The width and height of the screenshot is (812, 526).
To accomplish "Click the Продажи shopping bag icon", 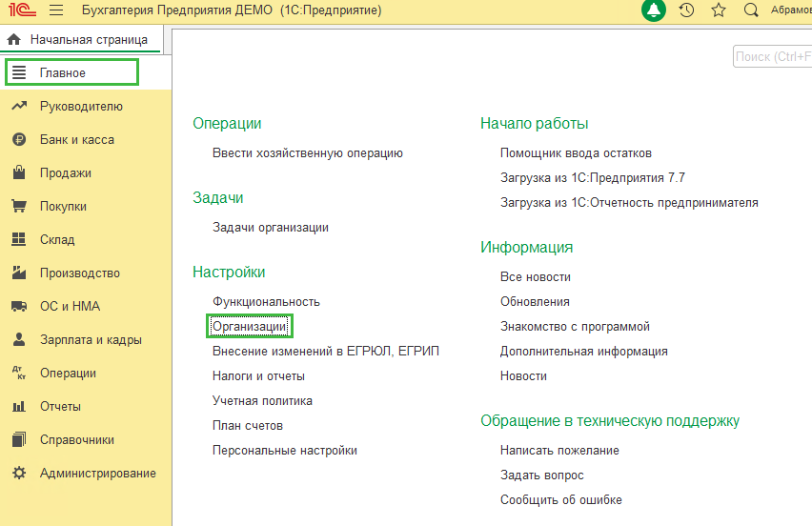I will (19, 172).
